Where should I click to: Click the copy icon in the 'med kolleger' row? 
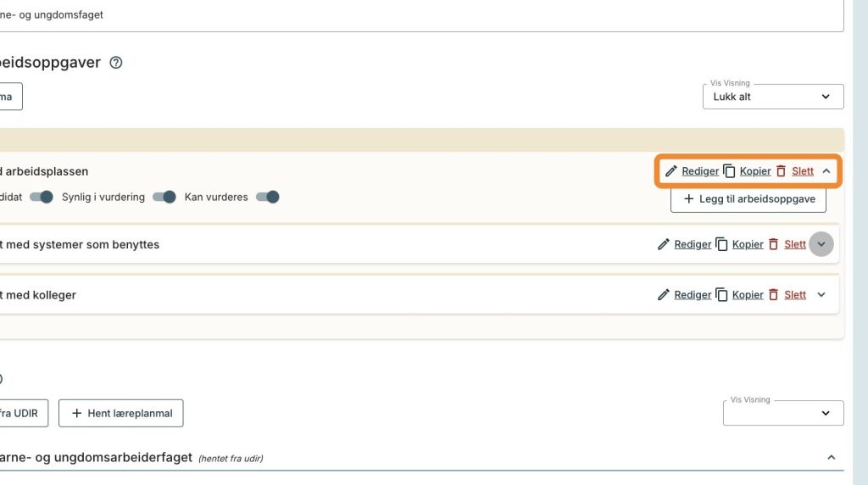(722, 294)
